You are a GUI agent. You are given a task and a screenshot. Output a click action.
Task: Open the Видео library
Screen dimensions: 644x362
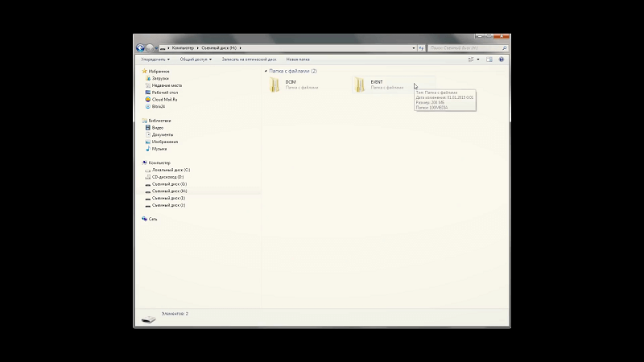pos(158,127)
